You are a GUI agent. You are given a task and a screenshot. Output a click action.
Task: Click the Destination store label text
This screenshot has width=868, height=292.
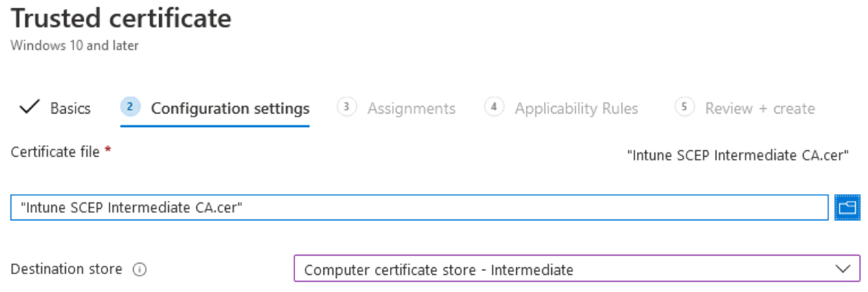click(x=66, y=270)
